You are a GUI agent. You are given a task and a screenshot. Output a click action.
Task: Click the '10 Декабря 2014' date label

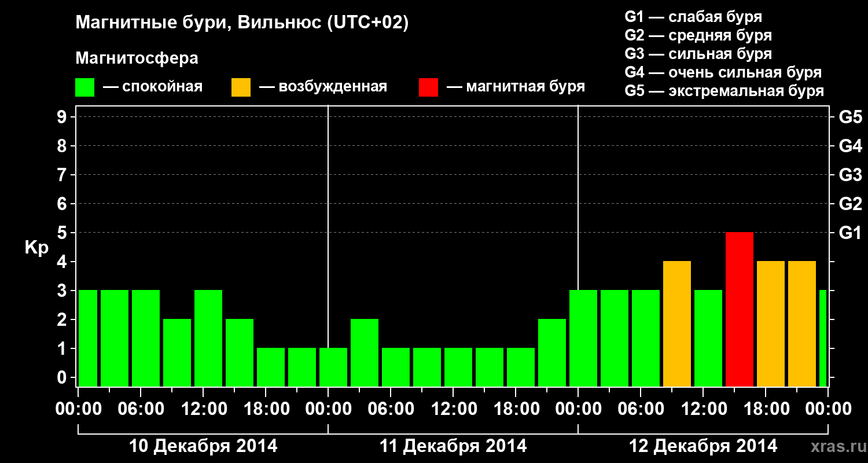pos(203,446)
